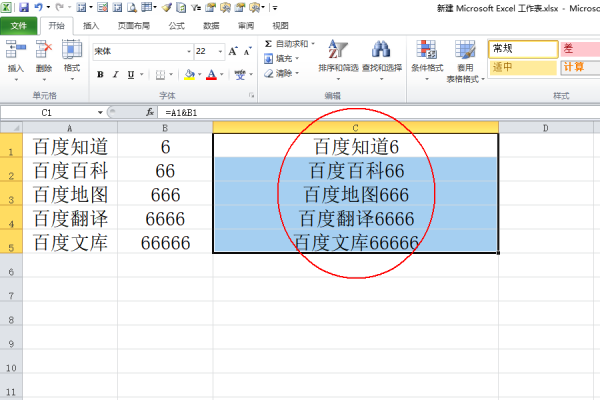Select cell containing 百度百科66
Viewport: 600px width, 400px height.
click(356, 171)
